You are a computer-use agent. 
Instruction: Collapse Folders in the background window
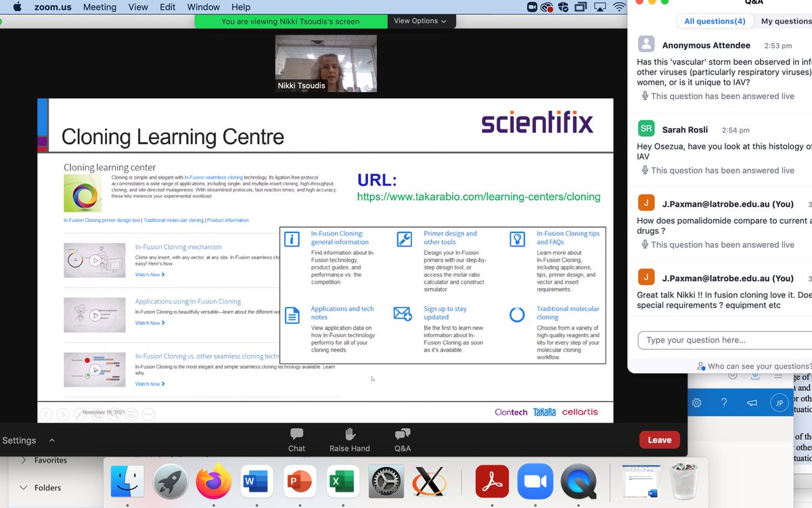click(x=24, y=488)
